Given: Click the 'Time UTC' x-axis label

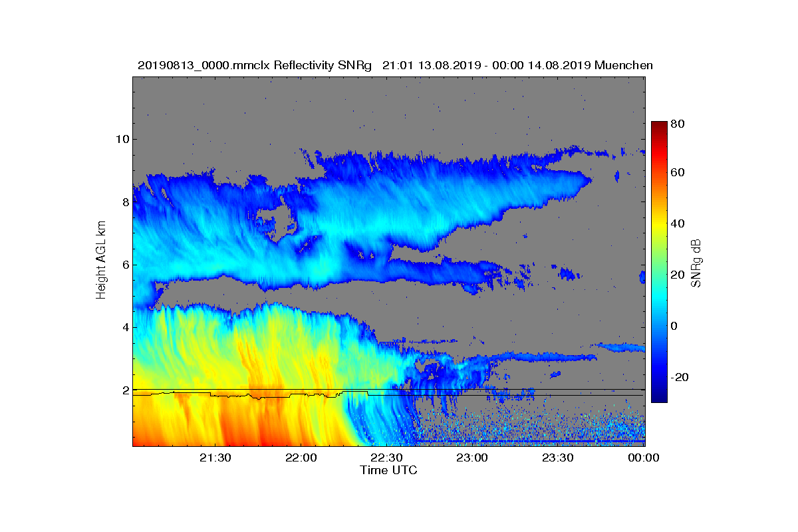Looking at the screenshot, I should click(x=388, y=470).
